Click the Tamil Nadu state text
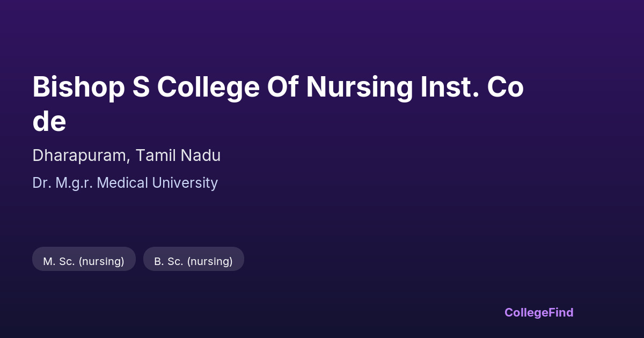Image resolution: width=644 pixels, height=338 pixels. pos(178,156)
